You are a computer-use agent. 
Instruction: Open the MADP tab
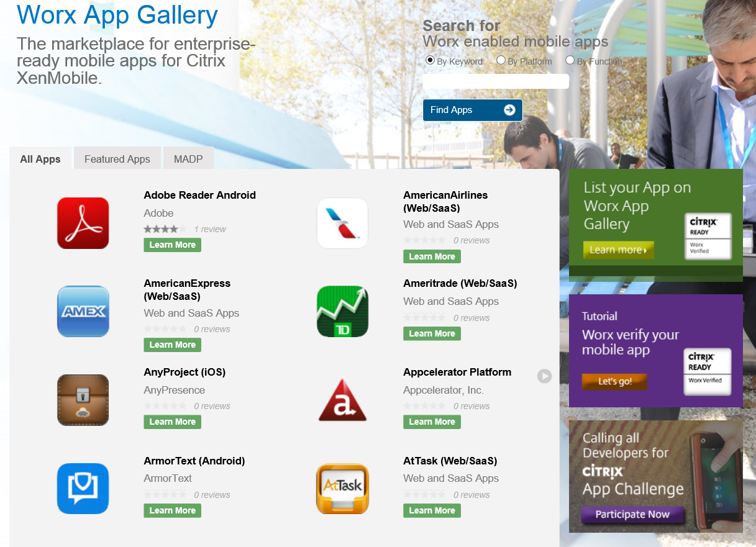click(x=188, y=158)
